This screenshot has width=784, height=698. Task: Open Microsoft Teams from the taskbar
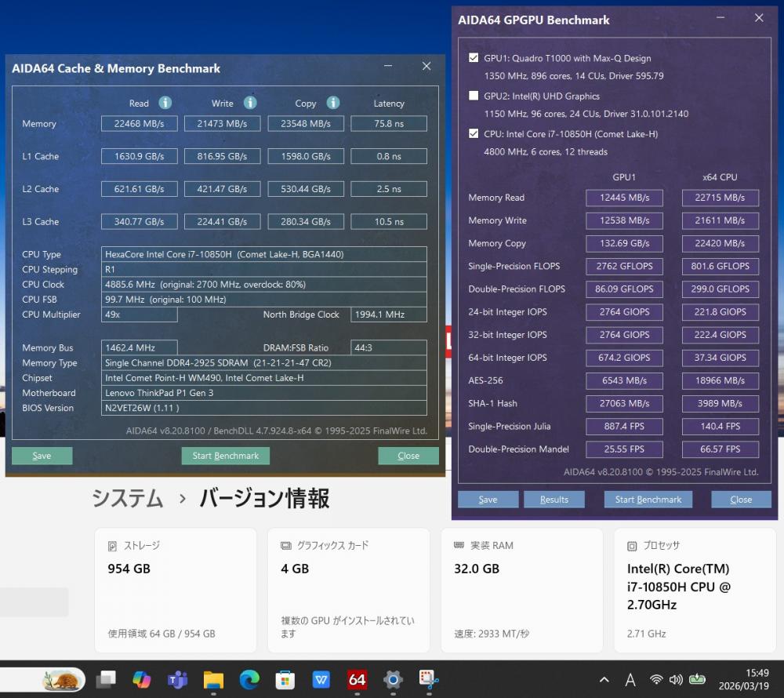178,679
